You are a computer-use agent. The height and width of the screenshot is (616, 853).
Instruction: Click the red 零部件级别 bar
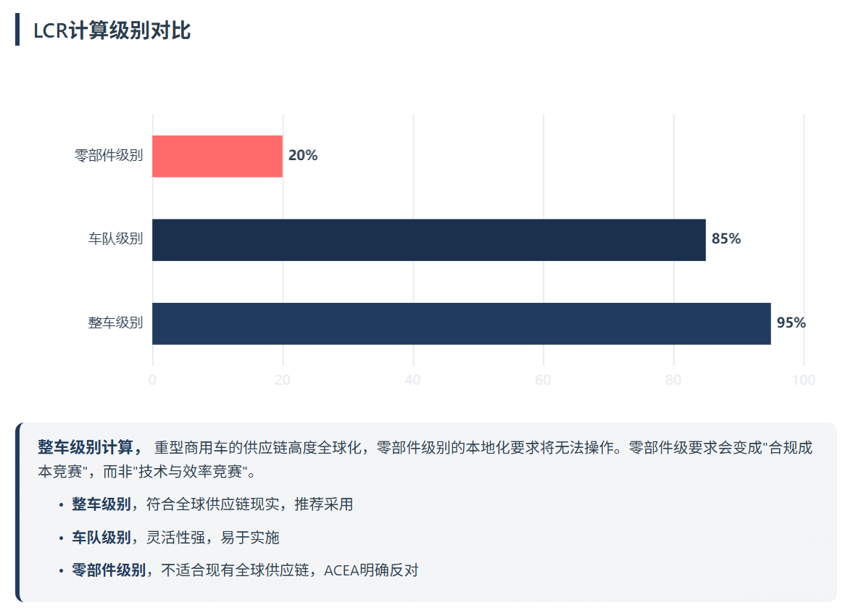click(217, 156)
